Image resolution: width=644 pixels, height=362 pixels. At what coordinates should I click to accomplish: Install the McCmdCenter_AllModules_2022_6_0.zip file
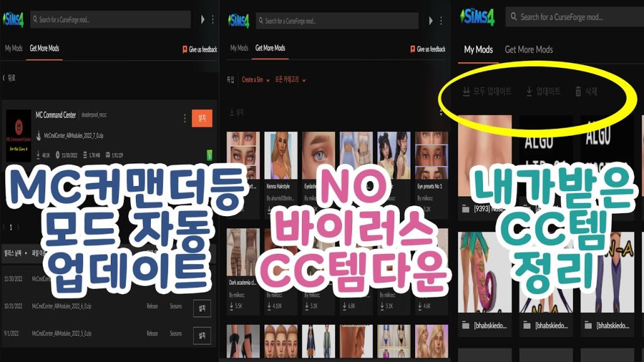[202, 307]
